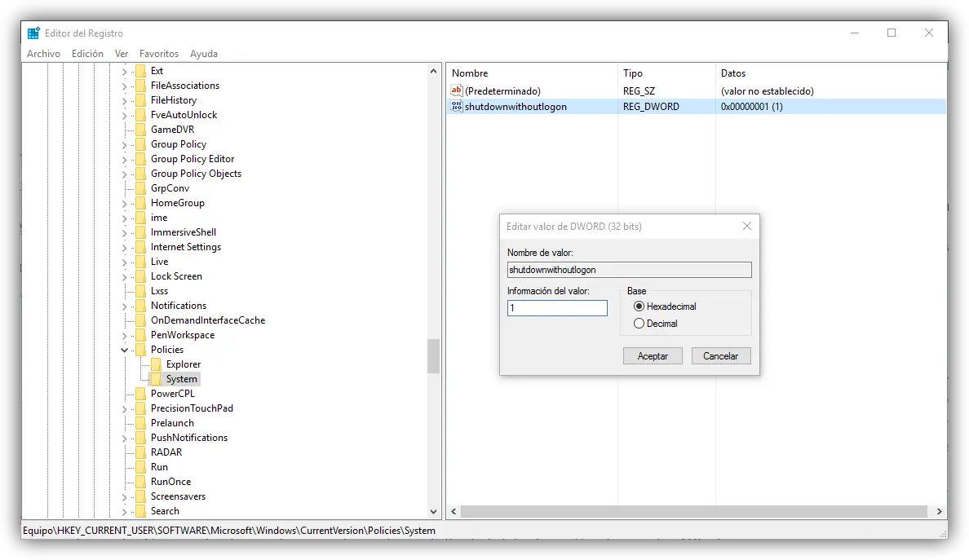Expand the ime tree node

click(124, 218)
